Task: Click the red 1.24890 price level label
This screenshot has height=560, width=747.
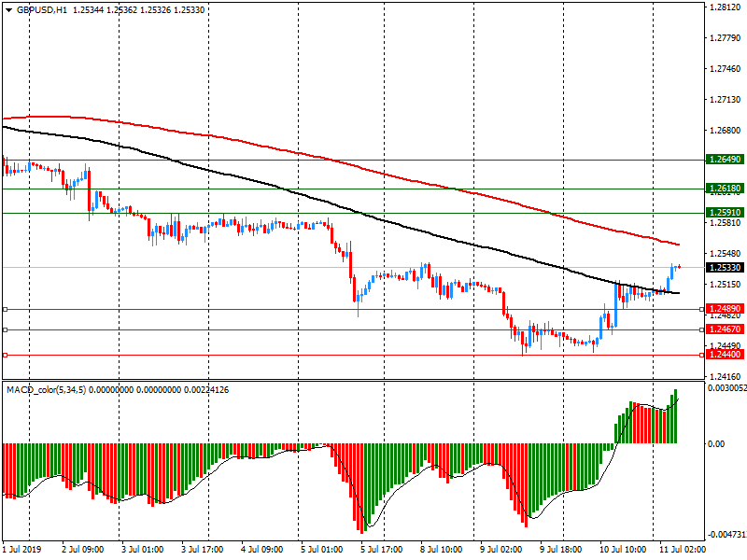Action: click(x=726, y=309)
